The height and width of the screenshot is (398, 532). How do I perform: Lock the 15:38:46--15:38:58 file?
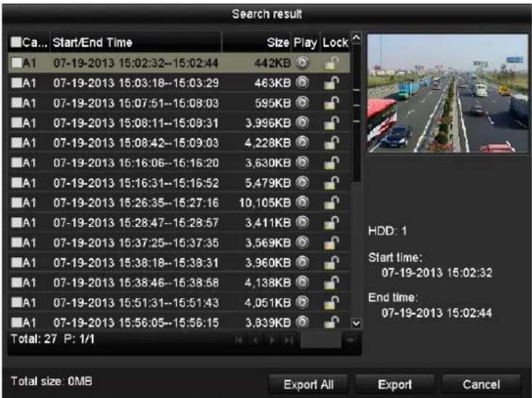pyautogui.click(x=332, y=283)
